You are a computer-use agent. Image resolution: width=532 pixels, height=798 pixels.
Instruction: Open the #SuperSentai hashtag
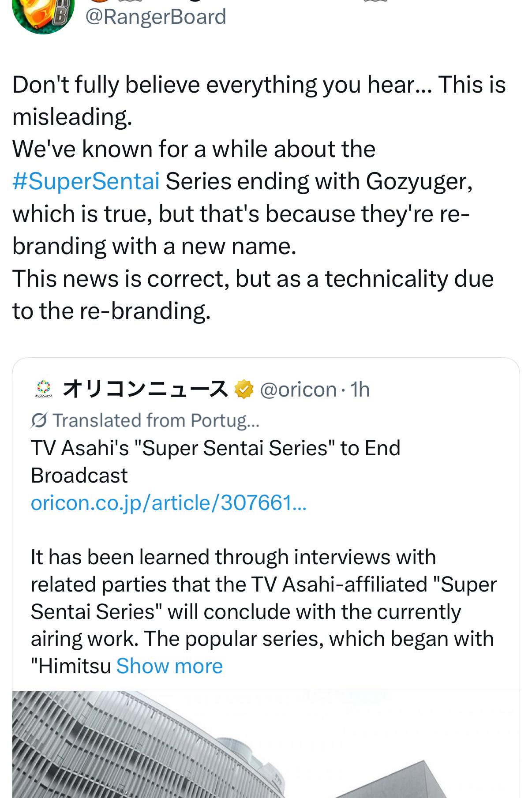[86, 181]
